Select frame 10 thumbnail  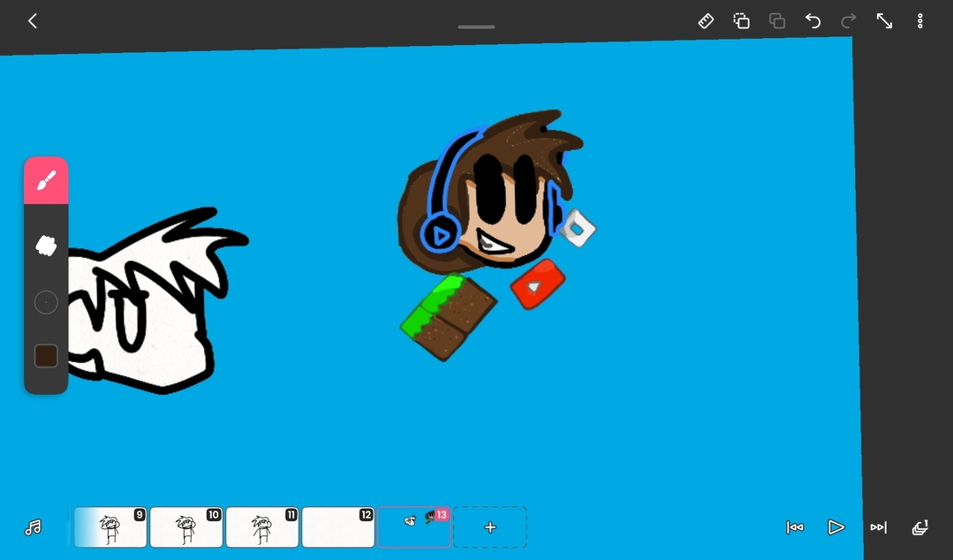click(x=186, y=527)
